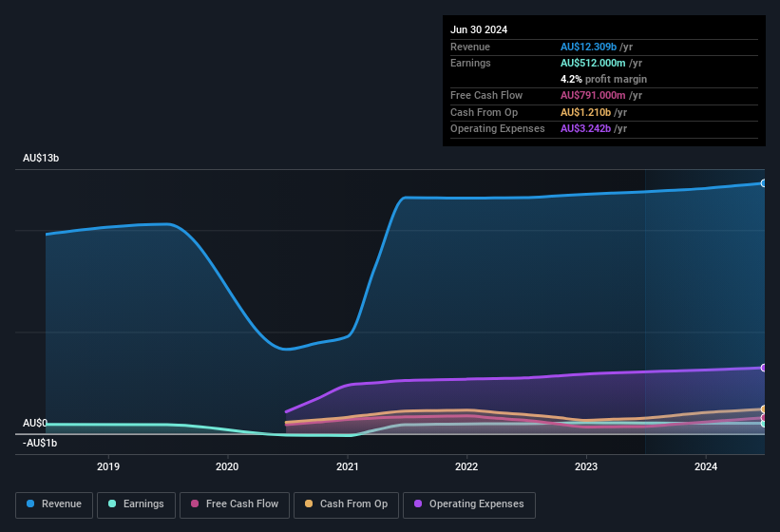Click the 2023 x-axis label

pyautogui.click(x=586, y=466)
